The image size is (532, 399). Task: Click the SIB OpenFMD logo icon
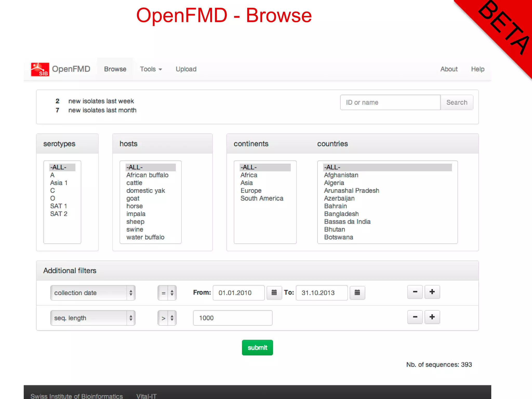tap(40, 69)
